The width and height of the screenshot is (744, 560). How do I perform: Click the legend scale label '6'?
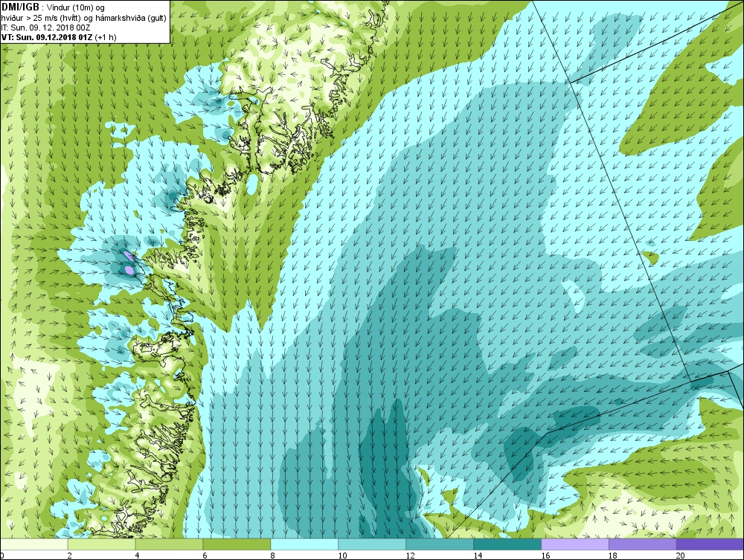coord(205,556)
